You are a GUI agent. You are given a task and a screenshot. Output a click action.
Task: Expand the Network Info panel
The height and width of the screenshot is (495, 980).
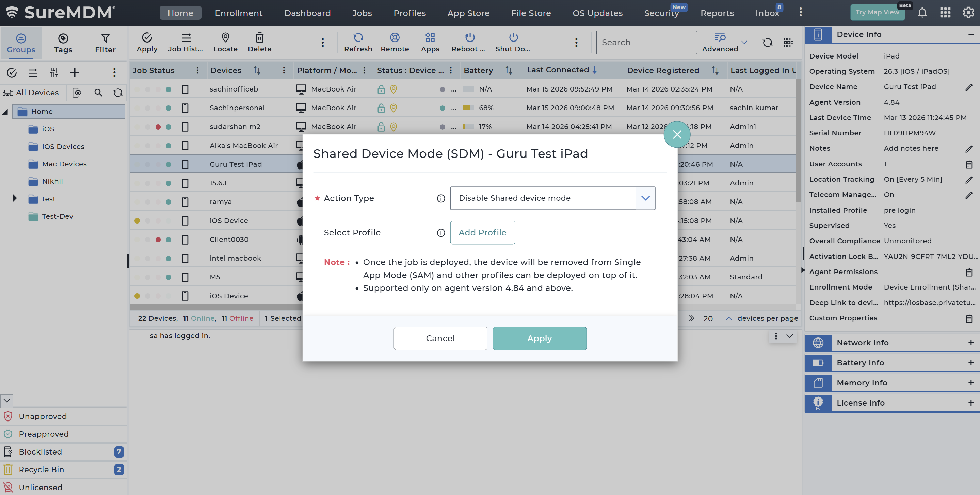click(970, 343)
